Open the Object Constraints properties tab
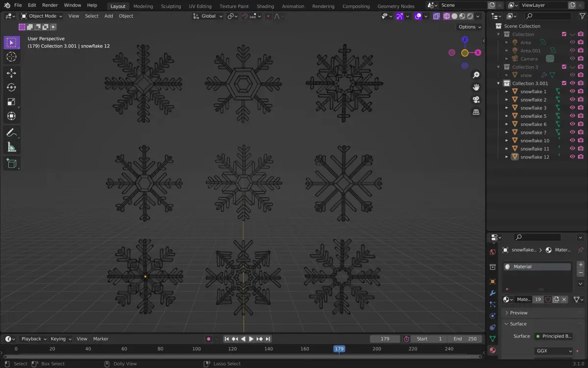 pyautogui.click(x=492, y=327)
